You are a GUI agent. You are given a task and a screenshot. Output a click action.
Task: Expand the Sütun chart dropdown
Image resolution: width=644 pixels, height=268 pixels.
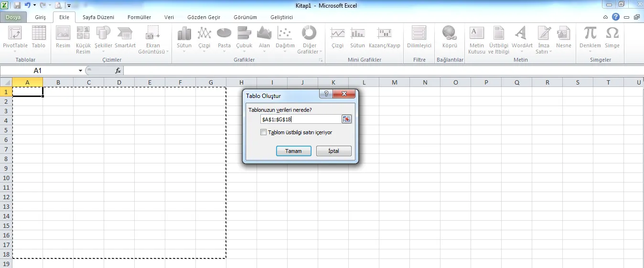pyautogui.click(x=184, y=51)
